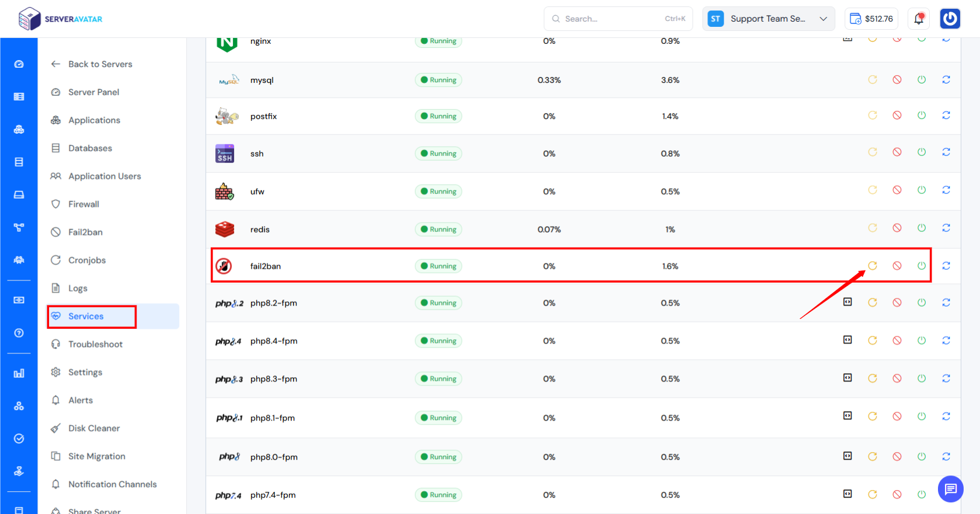Screen dimensions: 980x514
Task: Focus the Search field
Action: coord(618,19)
